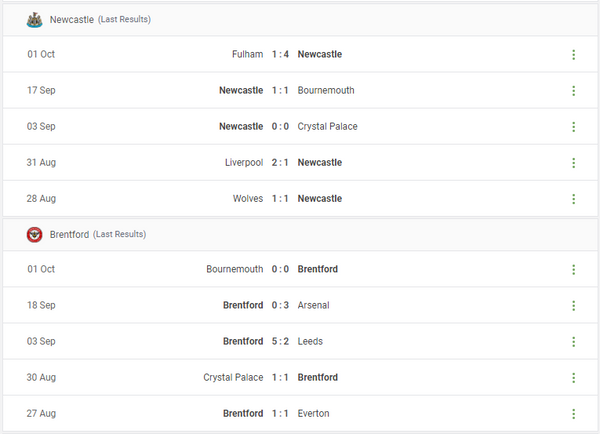Open the Fulham 1:4 Newcastle score
The width and height of the screenshot is (600, 434).
click(281, 54)
